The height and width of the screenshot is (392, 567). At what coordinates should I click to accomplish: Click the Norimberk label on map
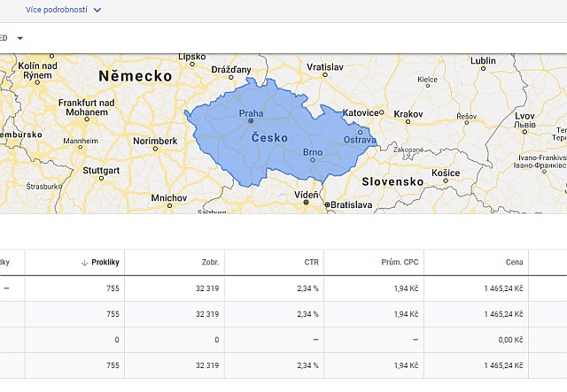pos(155,141)
